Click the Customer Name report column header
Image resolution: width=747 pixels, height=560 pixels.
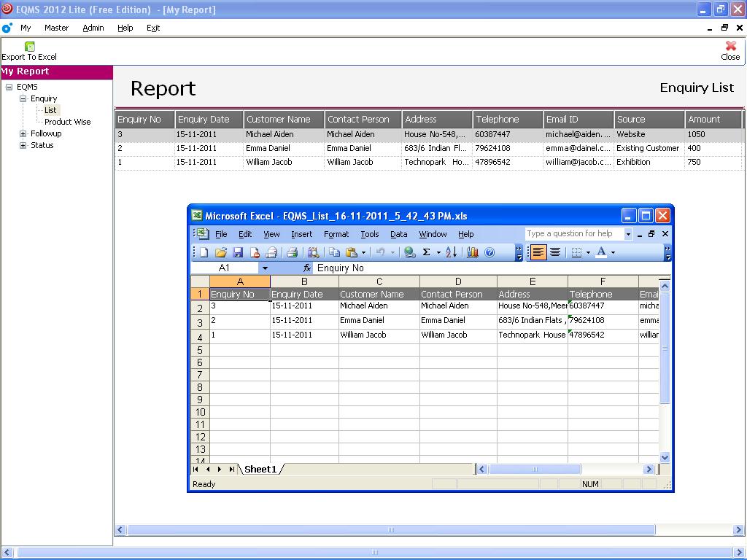tap(284, 119)
